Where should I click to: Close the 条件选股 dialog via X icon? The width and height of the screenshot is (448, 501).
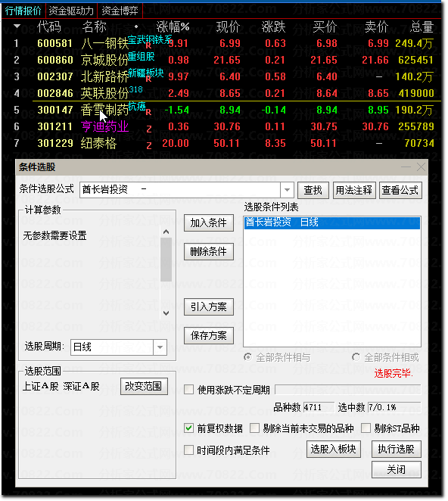[x=421, y=166]
